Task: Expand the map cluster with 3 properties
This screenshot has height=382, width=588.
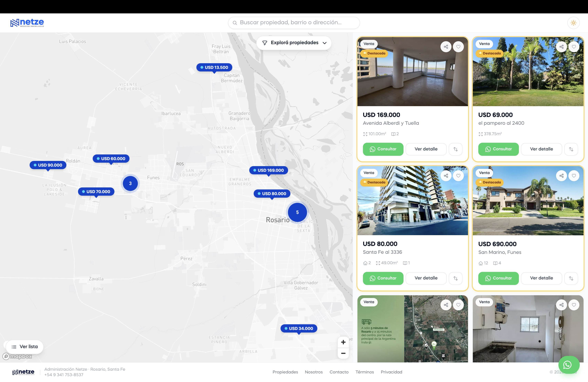Action: [130, 183]
